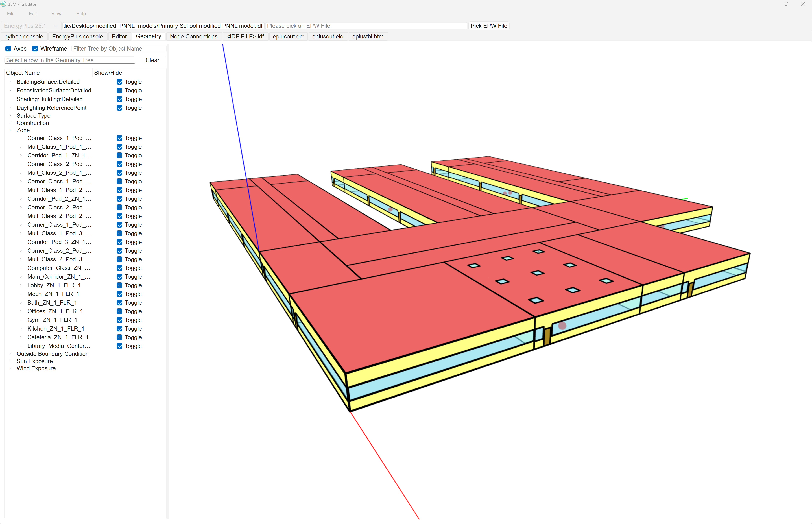Select the Offices_ZN_1_FLR_1 tree row

click(55, 311)
